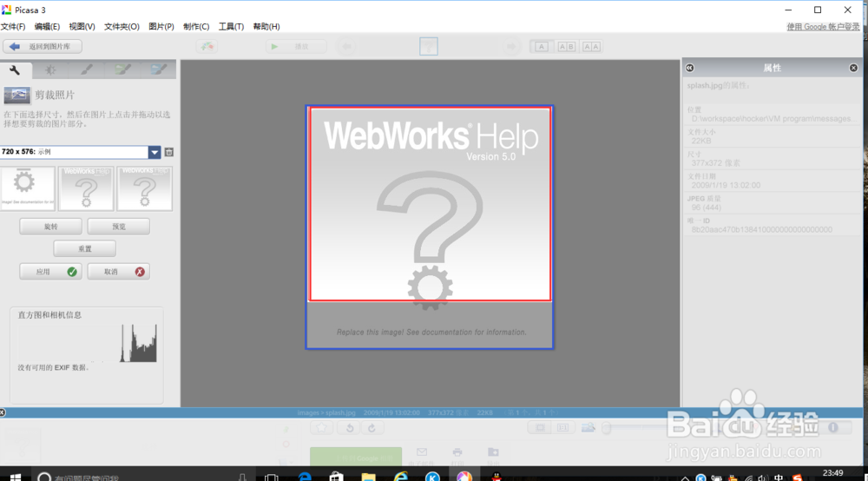Click the left round icon on 属性 header
This screenshot has height=481, width=868.
[690, 68]
